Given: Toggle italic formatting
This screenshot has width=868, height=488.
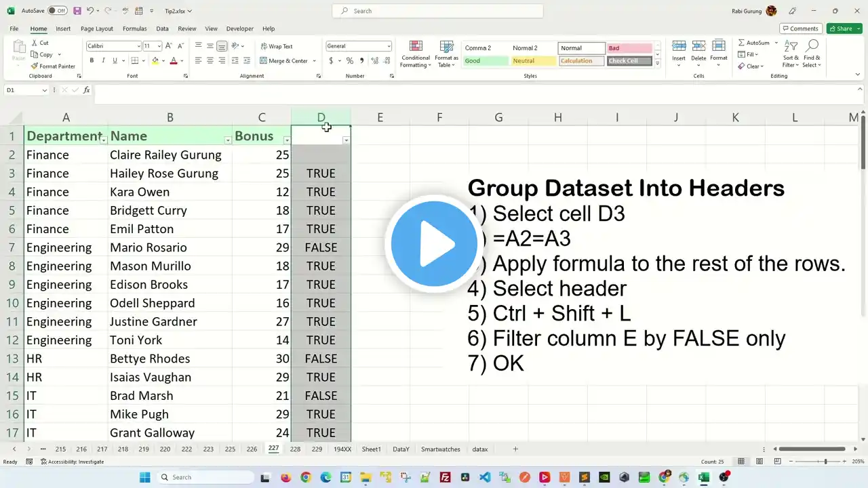Looking at the screenshot, I should pos(103,60).
